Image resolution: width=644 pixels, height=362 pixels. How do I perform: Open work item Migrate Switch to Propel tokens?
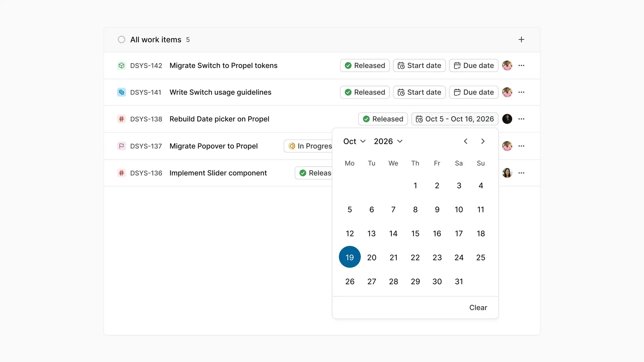point(223,65)
